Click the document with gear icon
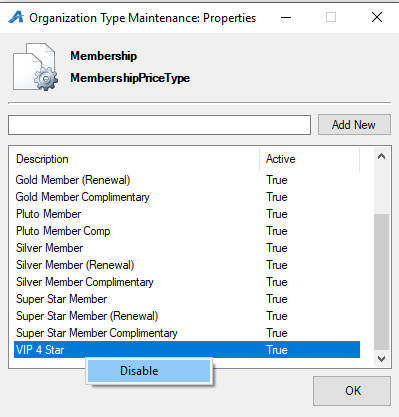399x417 pixels. click(35, 67)
